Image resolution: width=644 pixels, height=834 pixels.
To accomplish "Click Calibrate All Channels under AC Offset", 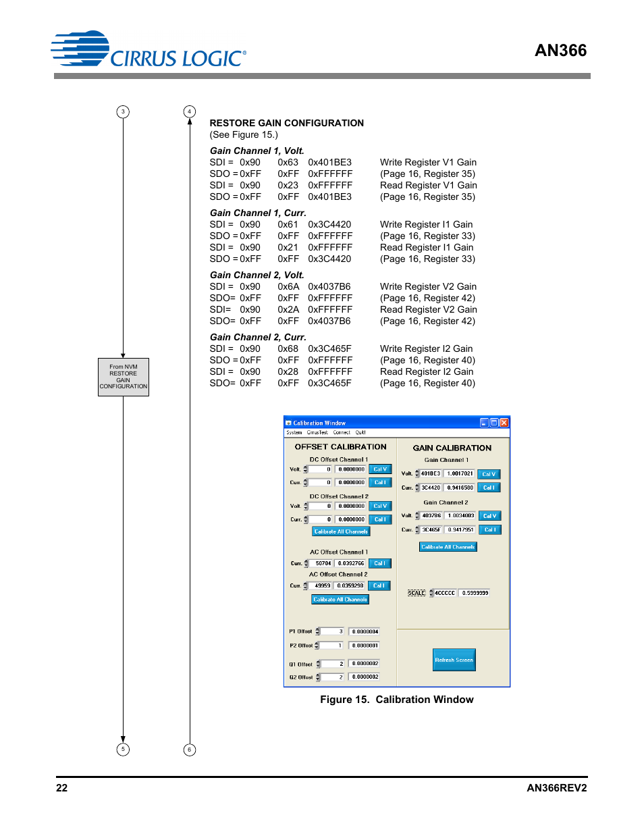I will click(x=340, y=599).
